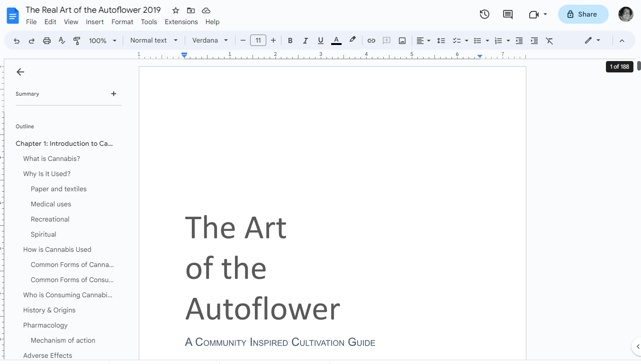This screenshot has height=364, width=641.
Task: Run spelling and grammar check icon
Action: click(x=62, y=41)
